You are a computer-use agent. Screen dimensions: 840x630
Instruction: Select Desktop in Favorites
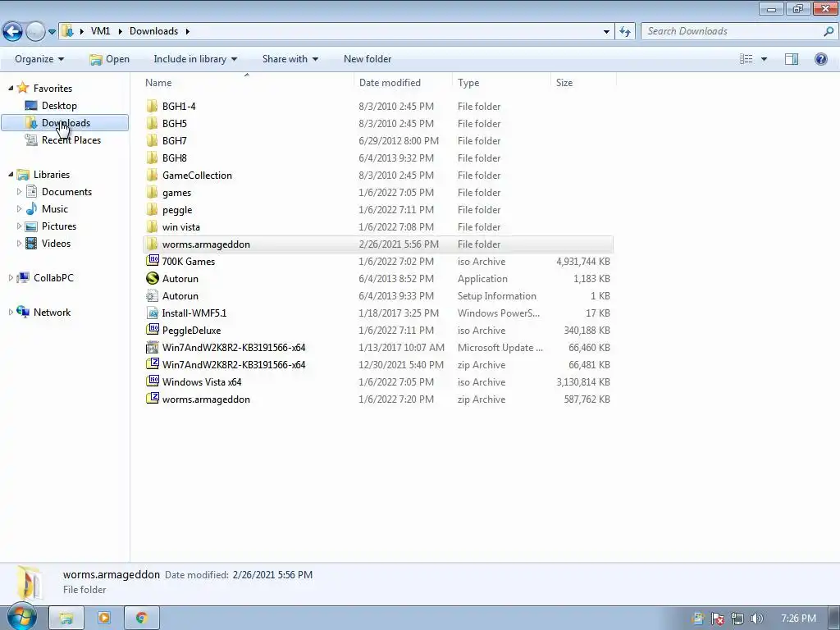click(x=59, y=106)
